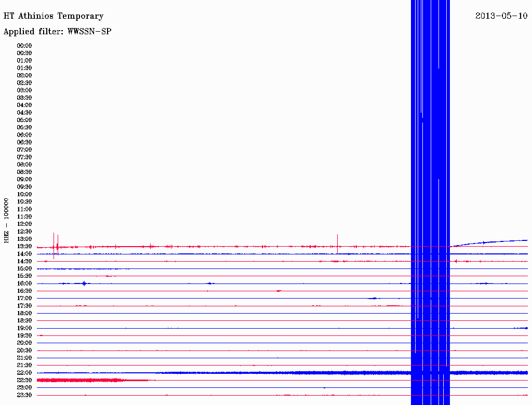The image size is (532, 405).
Task: Click the blue wavelet event on the 16:00 trace
Action: (x=84, y=283)
